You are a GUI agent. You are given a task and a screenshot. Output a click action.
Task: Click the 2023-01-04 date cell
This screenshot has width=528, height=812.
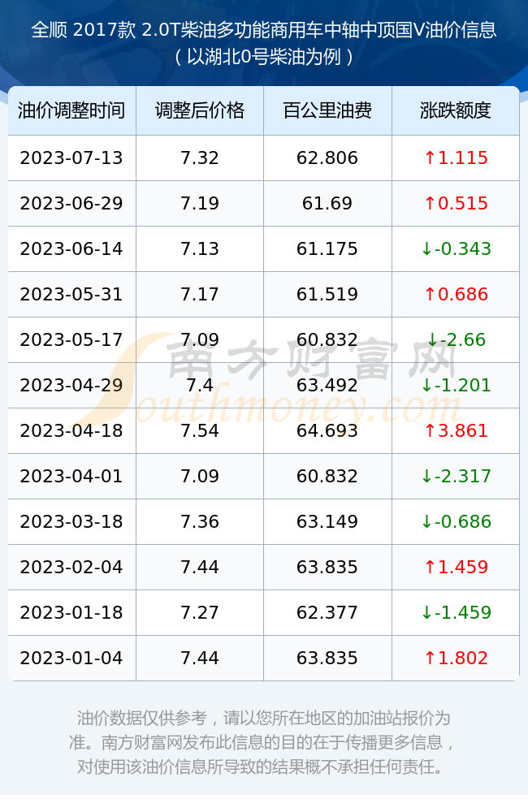click(72, 659)
